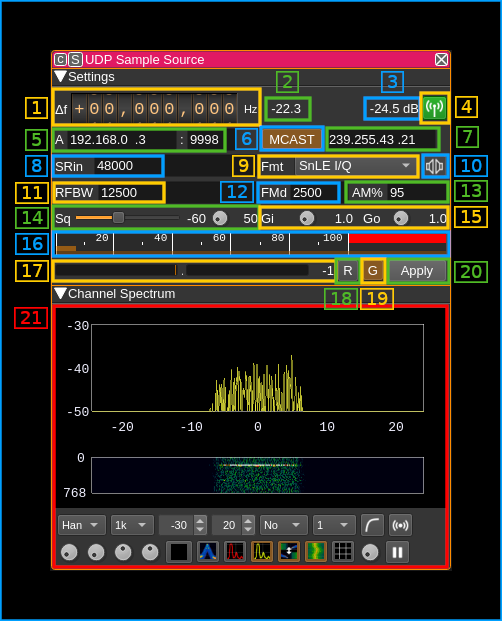Open stream settings via the S button
Viewport: 502px width, 621px height.
coord(75,60)
